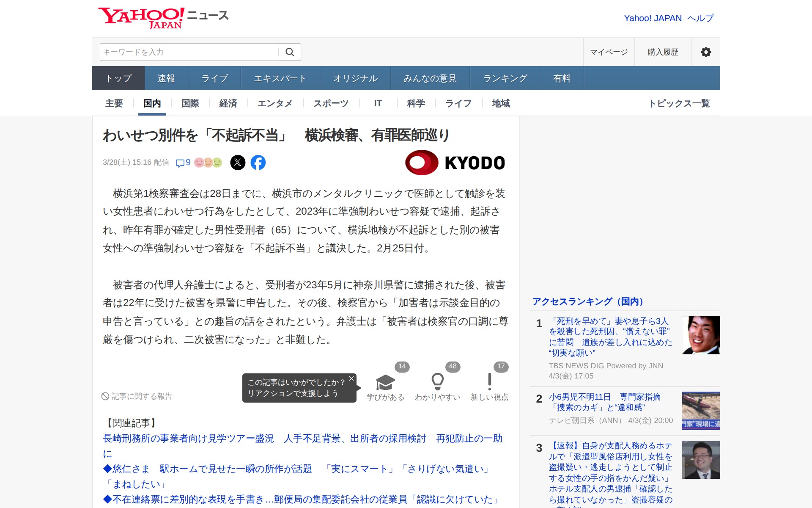
Task: Switch to the 速報 tab
Action: pos(166,78)
